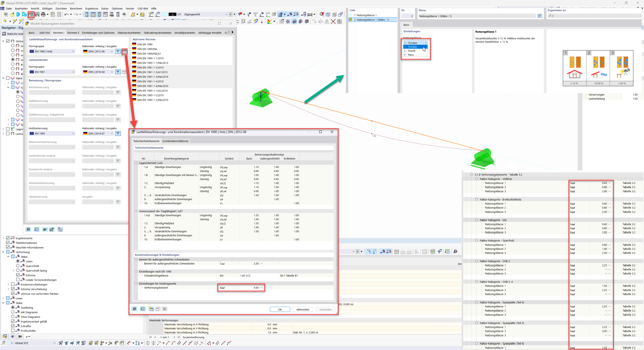Click the new model toolbar icon

pos(6,14)
